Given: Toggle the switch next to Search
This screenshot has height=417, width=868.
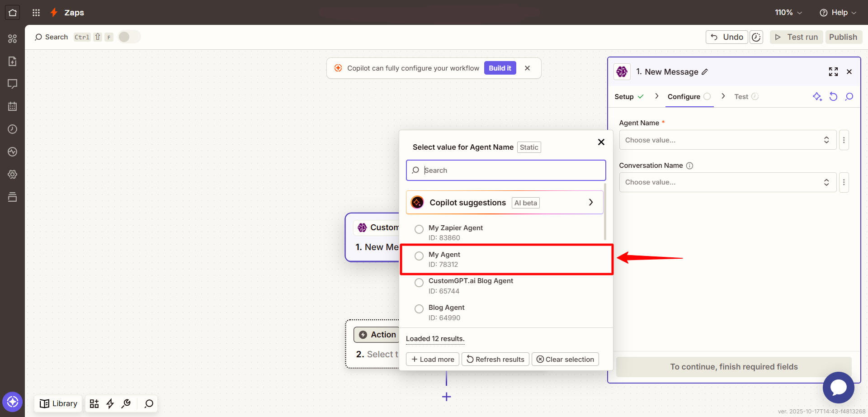Looking at the screenshot, I should 129,37.
